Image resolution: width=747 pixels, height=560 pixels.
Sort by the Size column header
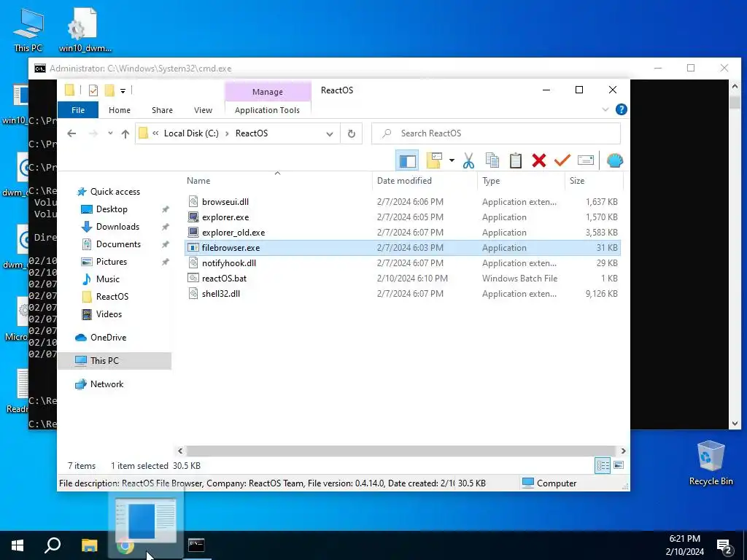(577, 181)
